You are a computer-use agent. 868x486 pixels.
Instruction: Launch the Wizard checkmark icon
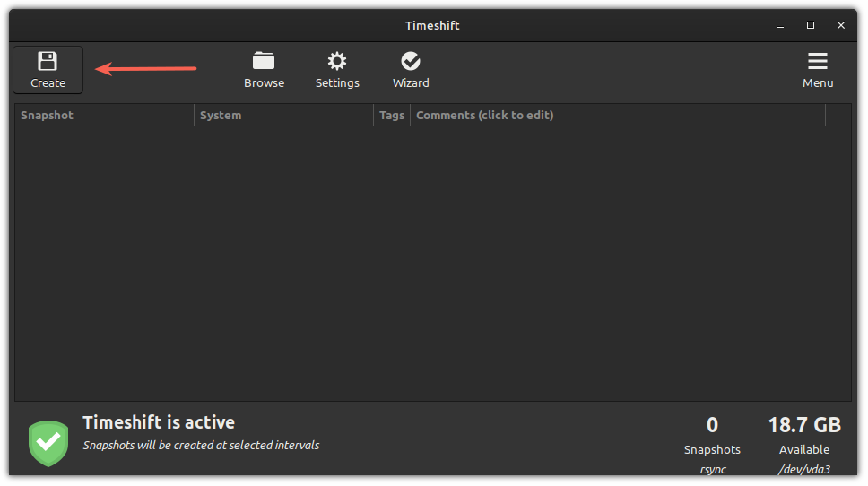point(410,61)
